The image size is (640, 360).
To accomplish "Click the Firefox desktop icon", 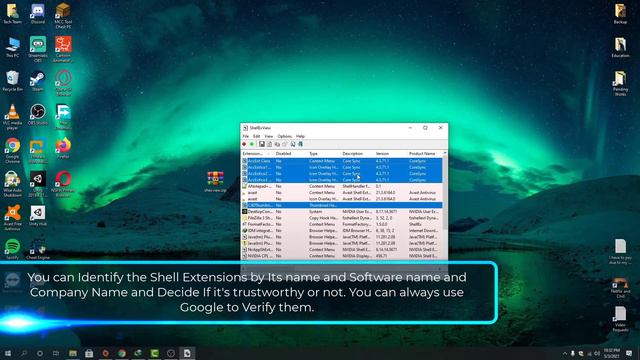I will [x=63, y=148].
